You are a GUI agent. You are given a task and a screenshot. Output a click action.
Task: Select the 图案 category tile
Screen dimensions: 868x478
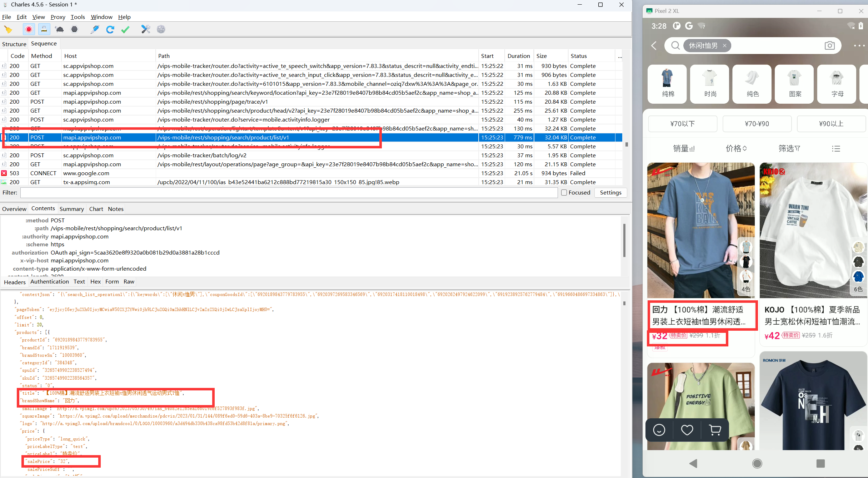[x=794, y=84]
